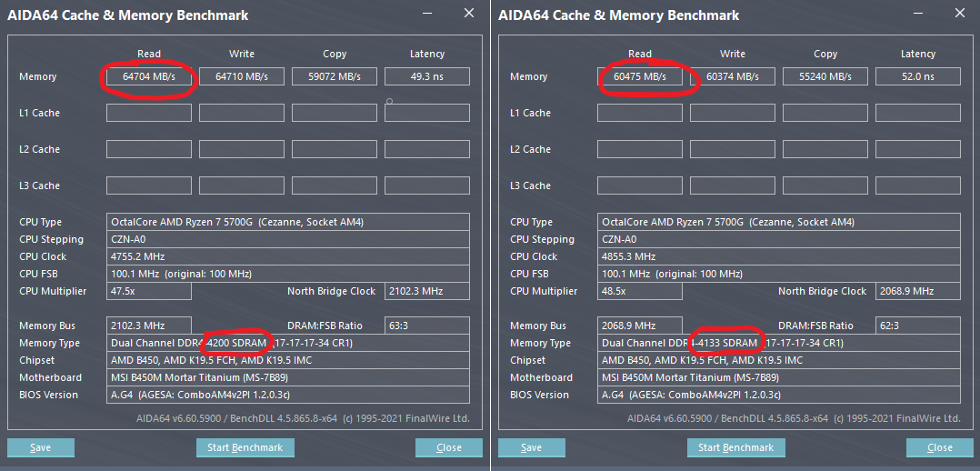980x471 pixels.
Task: Click the 52.0 ns latency result
Action: 918,77
